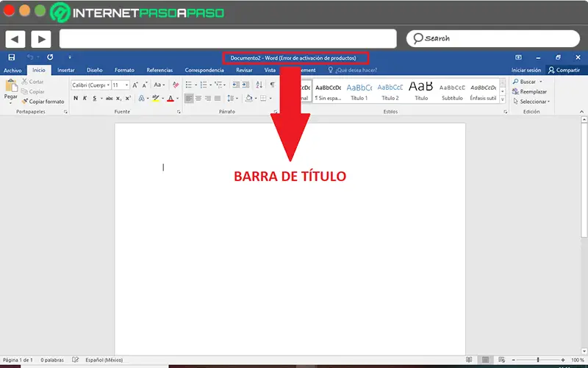This screenshot has width=588, height=368.
Task: Toggle strikethrough with the abc button
Action: 109,99
